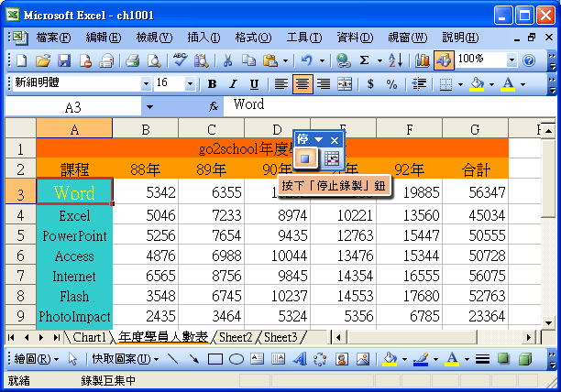Copy selection with the Copy icon

click(x=248, y=60)
